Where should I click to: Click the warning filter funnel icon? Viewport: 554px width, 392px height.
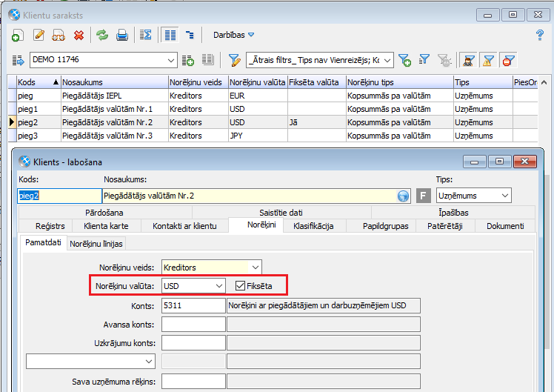pos(488,61)
